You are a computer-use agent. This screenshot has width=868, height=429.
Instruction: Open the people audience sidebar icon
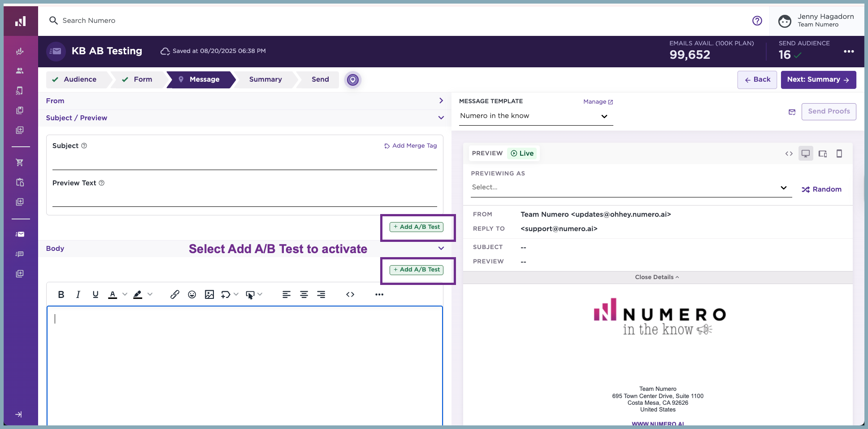pyautogui.click(x=20, y=71)
